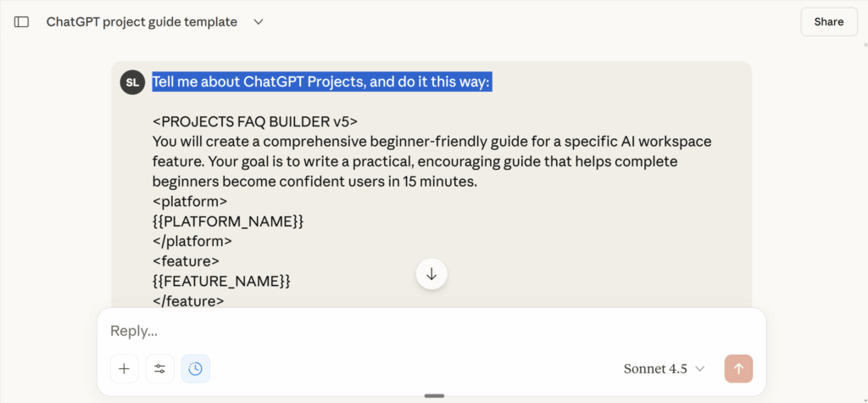Click the {{FEATURE_NAME}} placeholder text
This screenshot has height=403, width=868.
coord(221,280)
